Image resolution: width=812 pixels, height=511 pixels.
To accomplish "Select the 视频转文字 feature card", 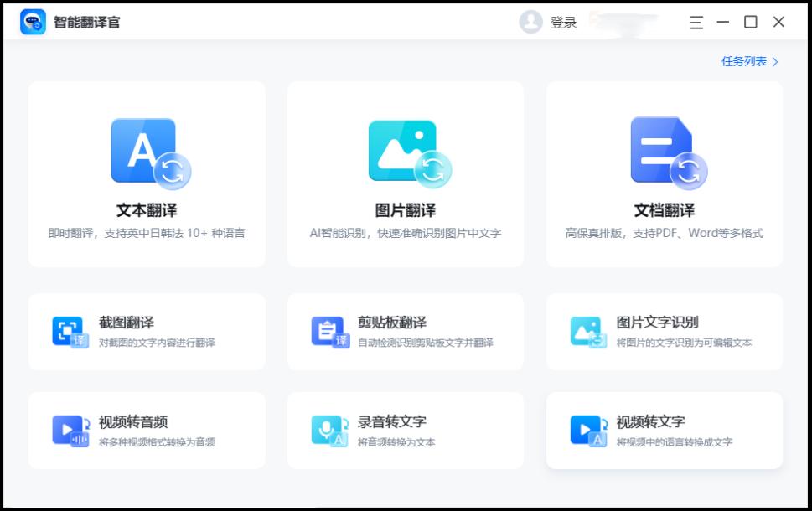I will [665, 430].
